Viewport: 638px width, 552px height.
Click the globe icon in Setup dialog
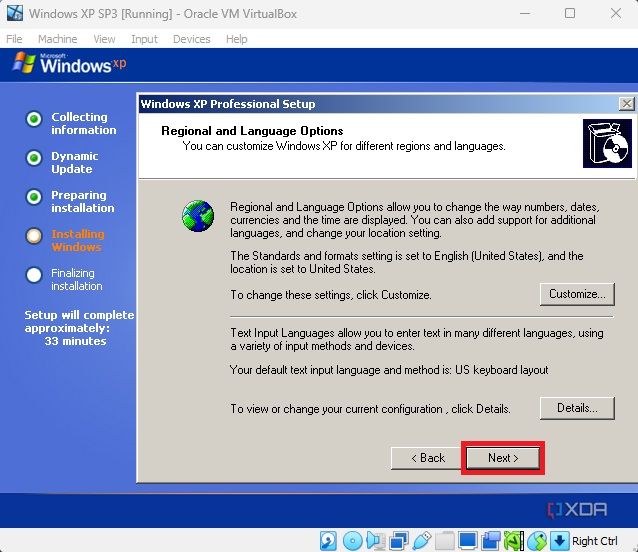coord(198,216)
